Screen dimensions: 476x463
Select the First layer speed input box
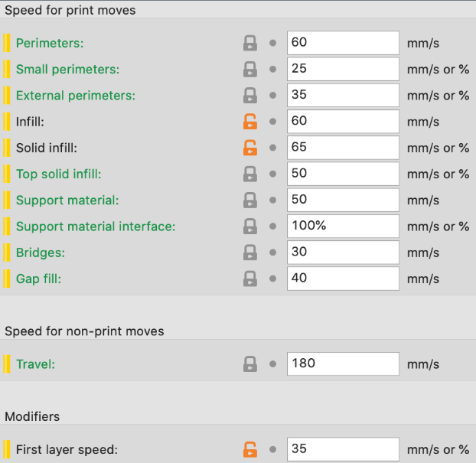343,449
